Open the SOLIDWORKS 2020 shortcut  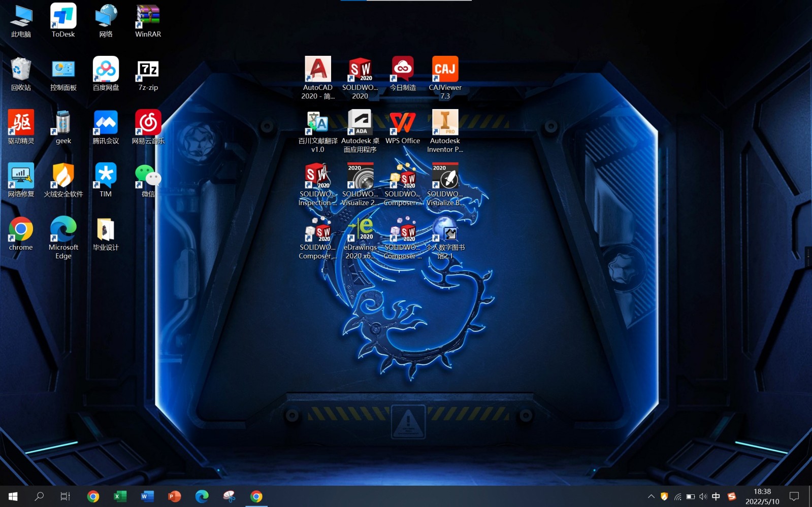(360, 78)
